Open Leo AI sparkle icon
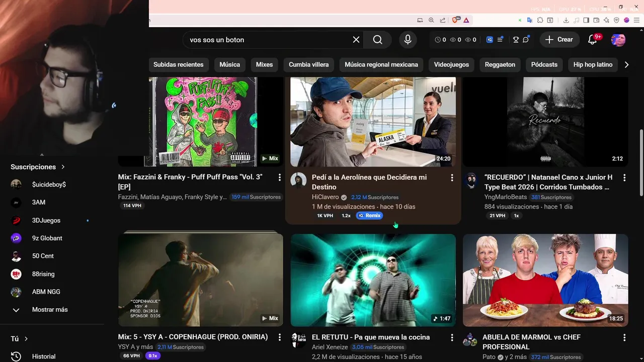Image resolution: width=644 pixels, height=362 pixels. coord(606,20)
